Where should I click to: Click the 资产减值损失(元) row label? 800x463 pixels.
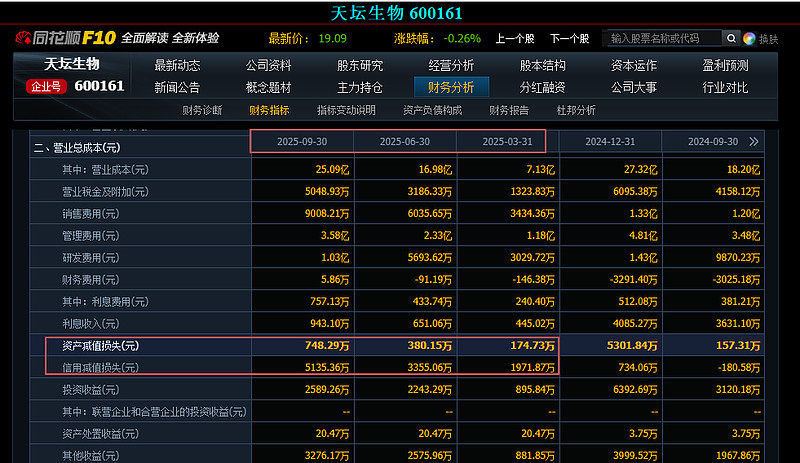[100, 346]
